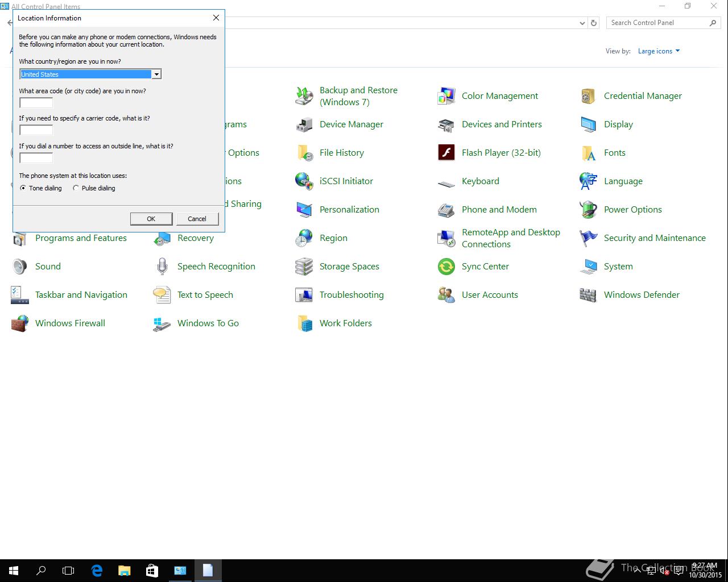Open the View by Large icons dropdown

(x=659, y=51)
